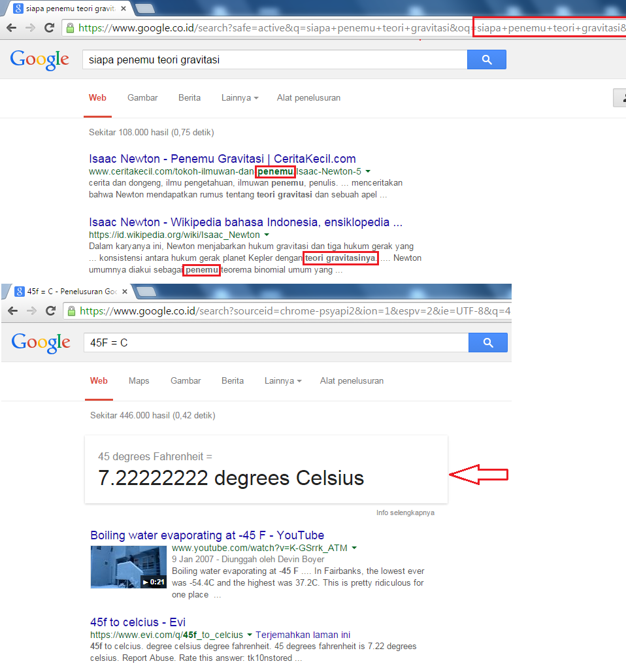Click the '45 degrees Fahrenheit =' text
The width and height of the screenshot is (626, 672).
(155, 456)
